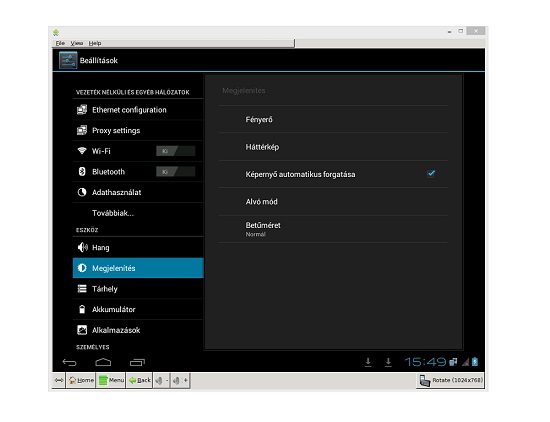Tap the Android recent apps button

tap(137, 362)
